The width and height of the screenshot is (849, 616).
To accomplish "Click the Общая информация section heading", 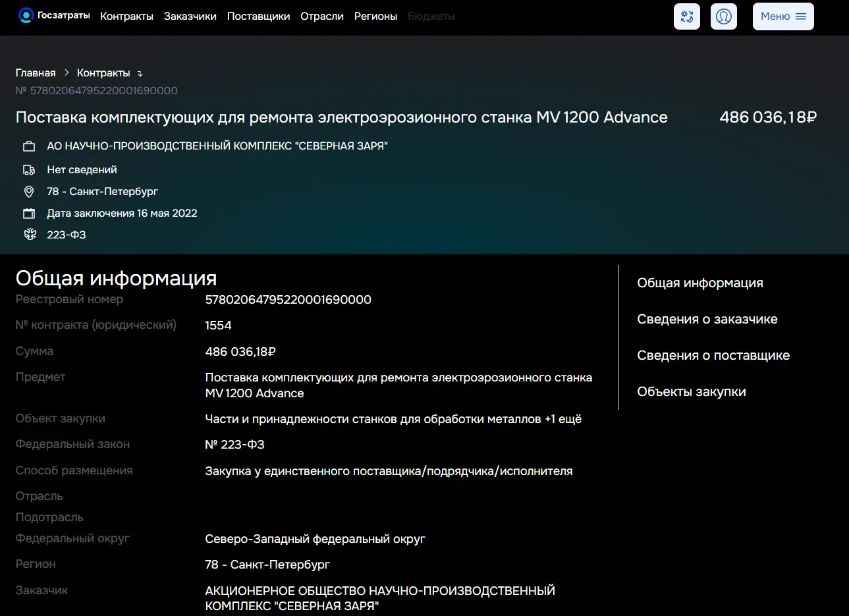I will click(117, 278).
